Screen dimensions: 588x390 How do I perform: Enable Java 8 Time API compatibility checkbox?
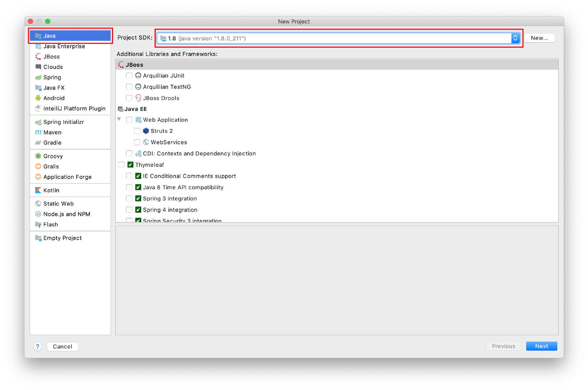pyautogui.click(x=129, y=187)
